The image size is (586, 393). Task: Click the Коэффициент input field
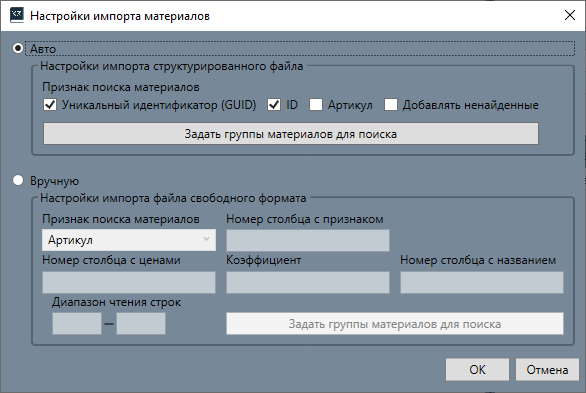(308, 282)
